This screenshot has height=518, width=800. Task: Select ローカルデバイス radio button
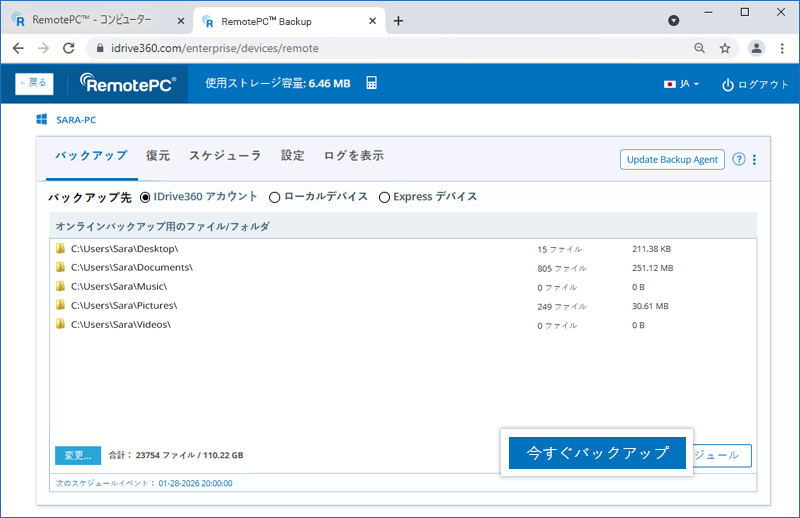tap(274, 197)
